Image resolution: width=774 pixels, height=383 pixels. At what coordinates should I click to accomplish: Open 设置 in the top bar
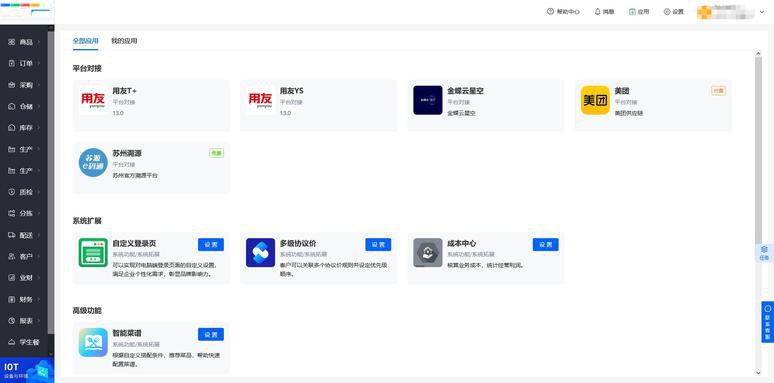(674, 11)
